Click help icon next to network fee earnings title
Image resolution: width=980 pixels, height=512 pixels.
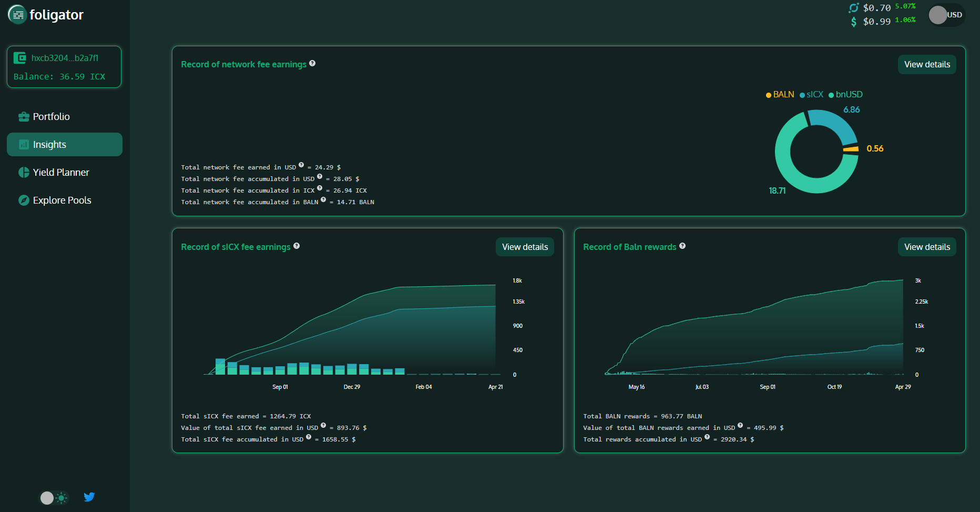(312, 63)
